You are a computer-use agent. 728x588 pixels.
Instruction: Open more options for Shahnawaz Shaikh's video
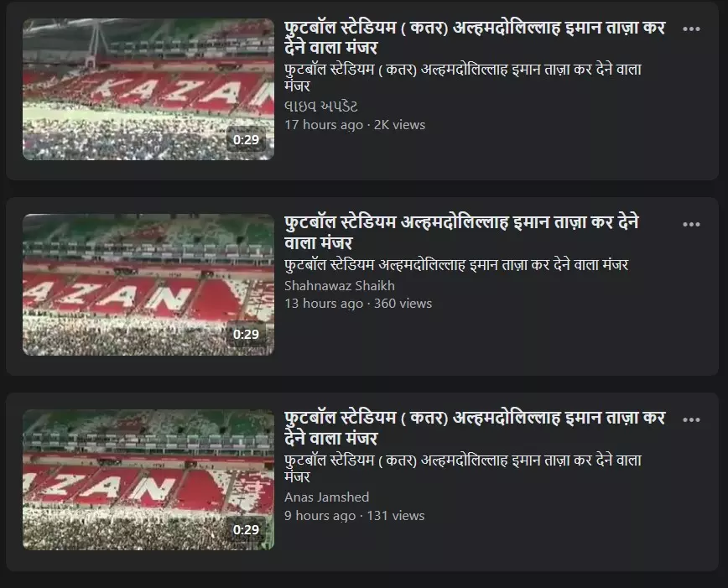click(x=691, y=224)
